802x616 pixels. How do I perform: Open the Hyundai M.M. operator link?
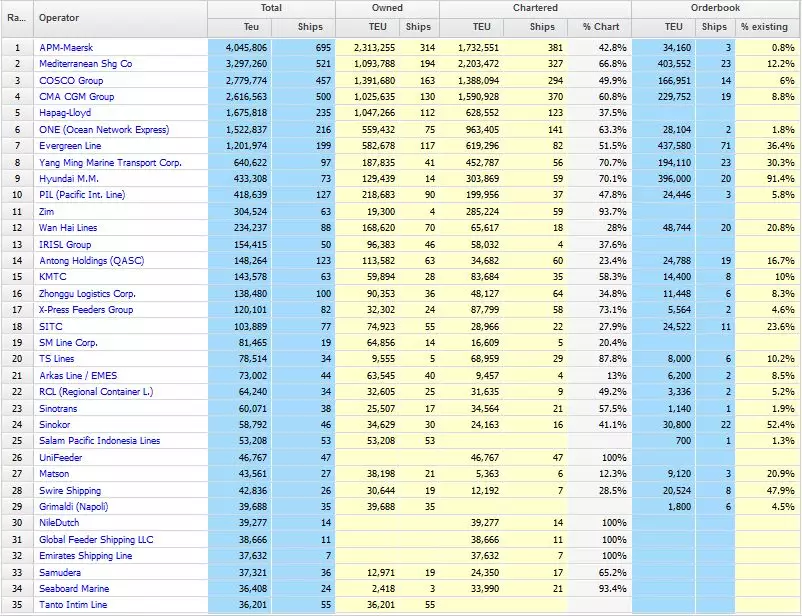(x=68, y=179)
